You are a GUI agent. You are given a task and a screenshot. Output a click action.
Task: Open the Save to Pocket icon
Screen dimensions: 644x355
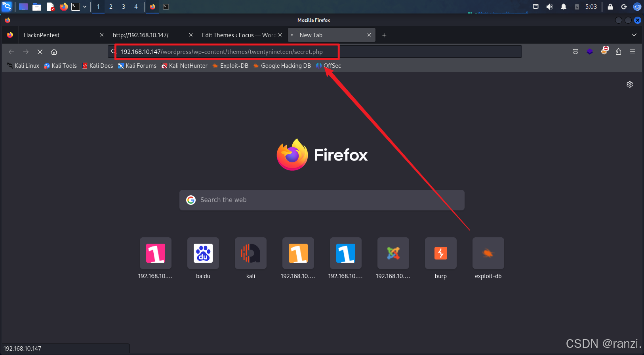coord(575,52)
